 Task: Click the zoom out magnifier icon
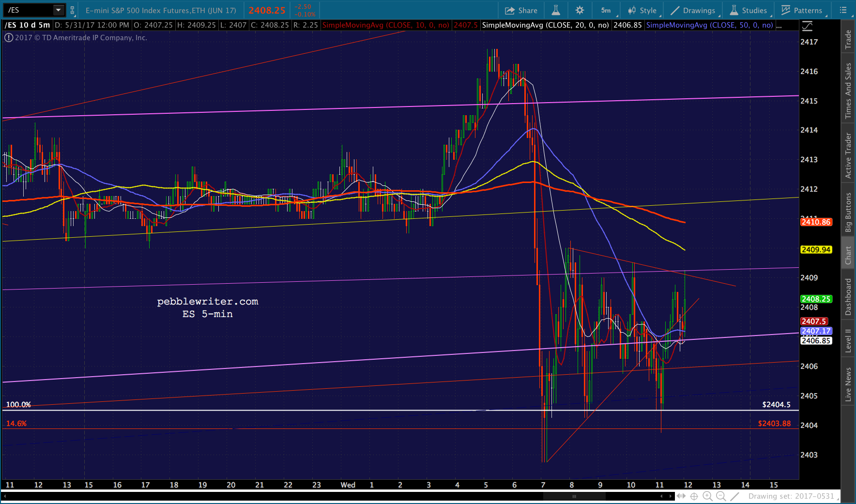pyautogui.click(x=721, y=496)
